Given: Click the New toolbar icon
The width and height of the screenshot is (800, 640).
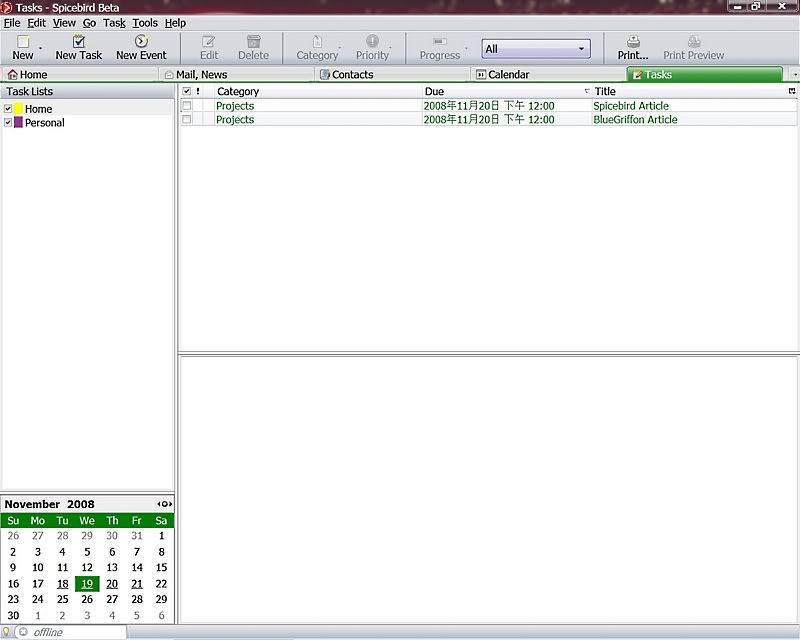Looking at the screenshot, I should pos(23,41).
